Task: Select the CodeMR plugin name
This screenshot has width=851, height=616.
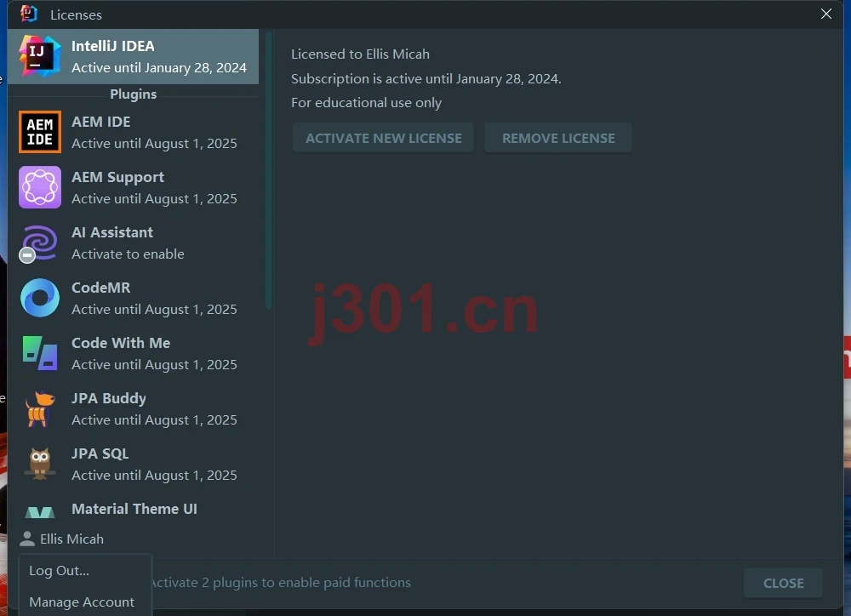Action: pos(101,288)
